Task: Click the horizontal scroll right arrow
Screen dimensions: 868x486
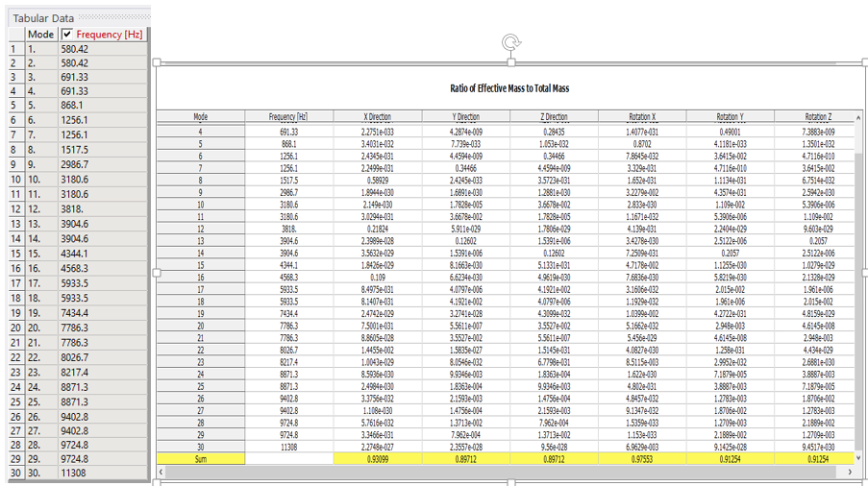Action: (x=851, y=472)
